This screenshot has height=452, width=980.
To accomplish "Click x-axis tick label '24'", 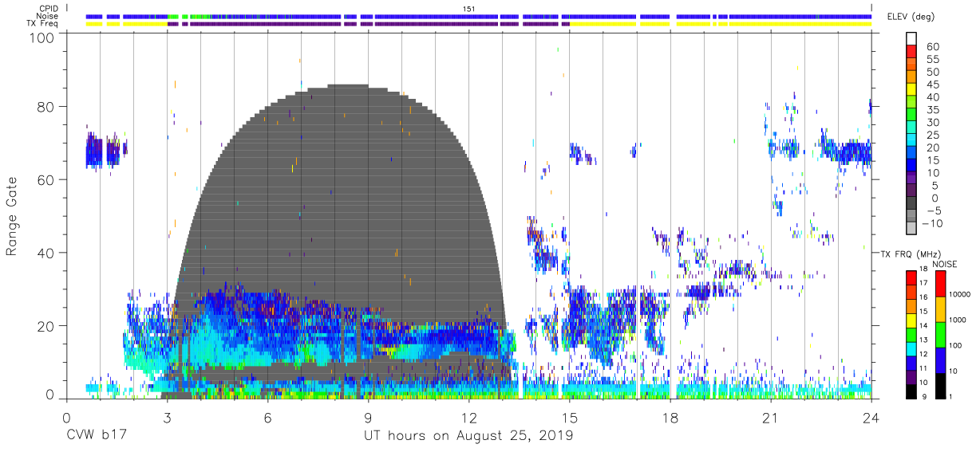I will (x=871, y=418).
